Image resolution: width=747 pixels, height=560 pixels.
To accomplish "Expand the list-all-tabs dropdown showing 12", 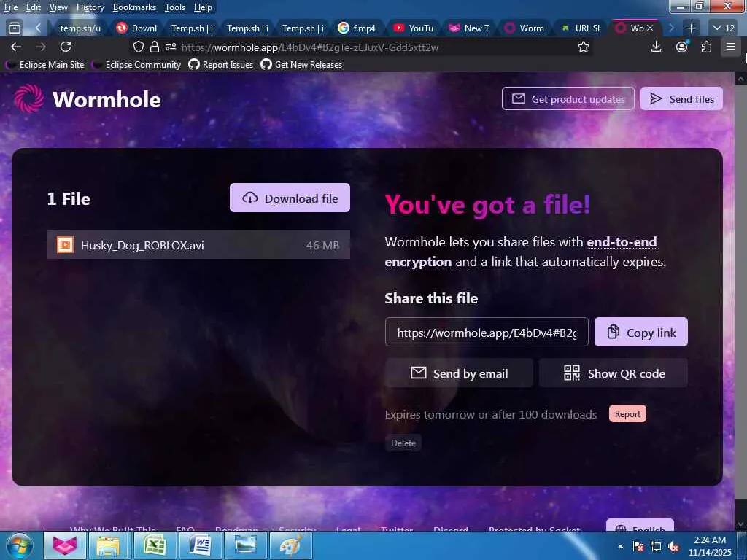I will click(723, 28).
